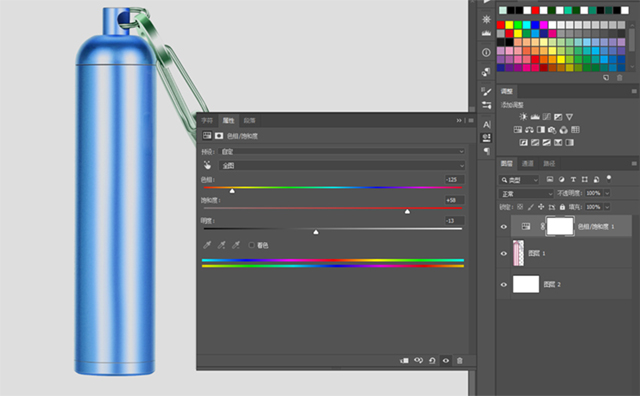Add a Curves adjustment layer
The width and height of the screenshot is (640, 396).
(x=547, y=117)
